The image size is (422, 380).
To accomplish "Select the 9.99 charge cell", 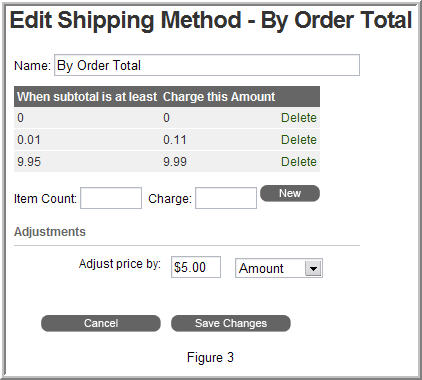I will point(175,162).
